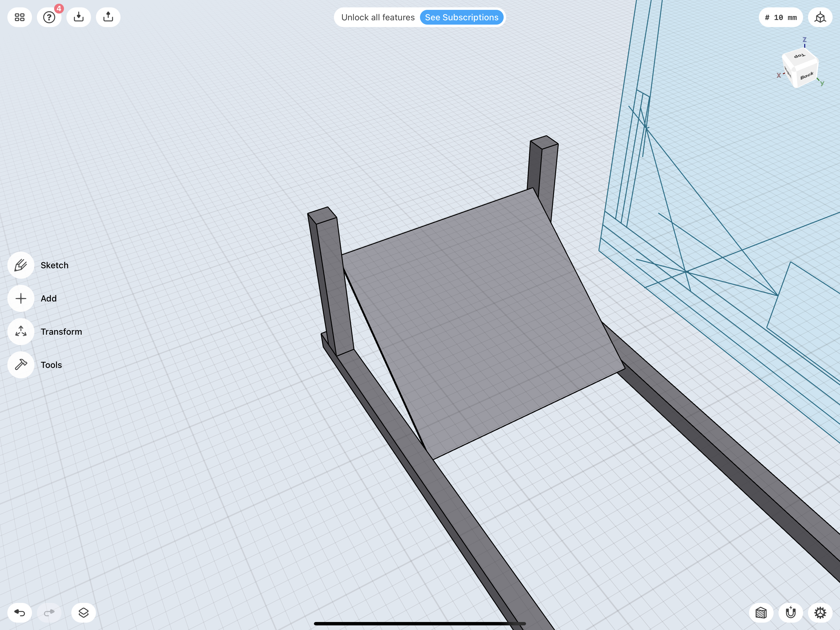The width and height of the screenshot is (840, 630).
Task: Tap the export share icon
Action: point(108,17)
